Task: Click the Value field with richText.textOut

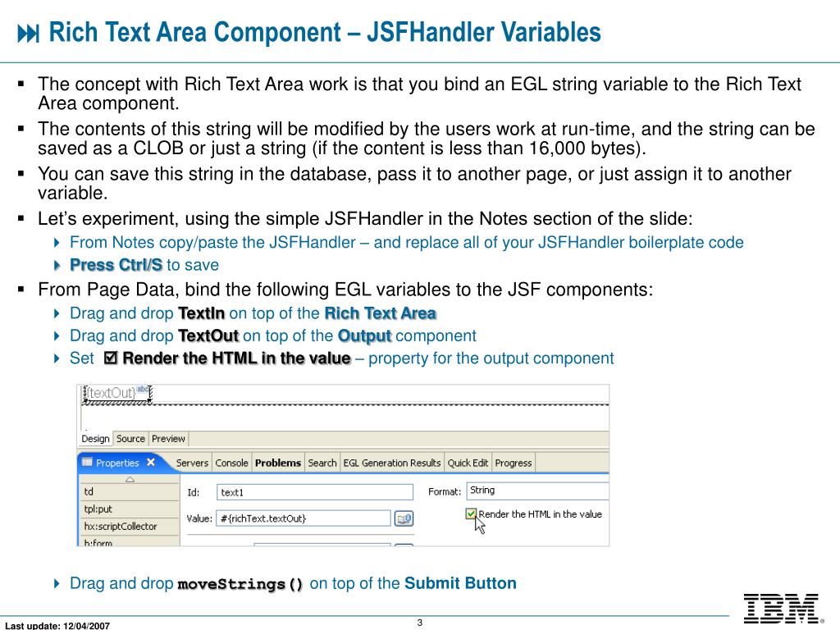Action: click(x=304, y=518)
